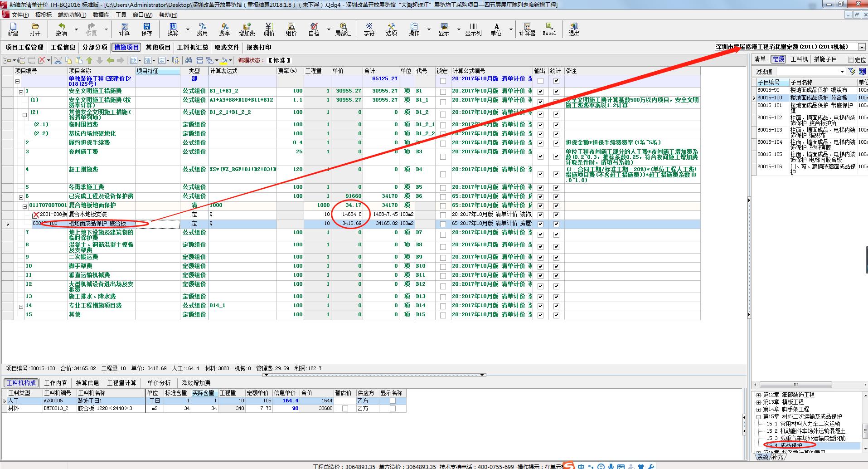Click the 费率 toolbar icon
868x469 pixels.
224,29
